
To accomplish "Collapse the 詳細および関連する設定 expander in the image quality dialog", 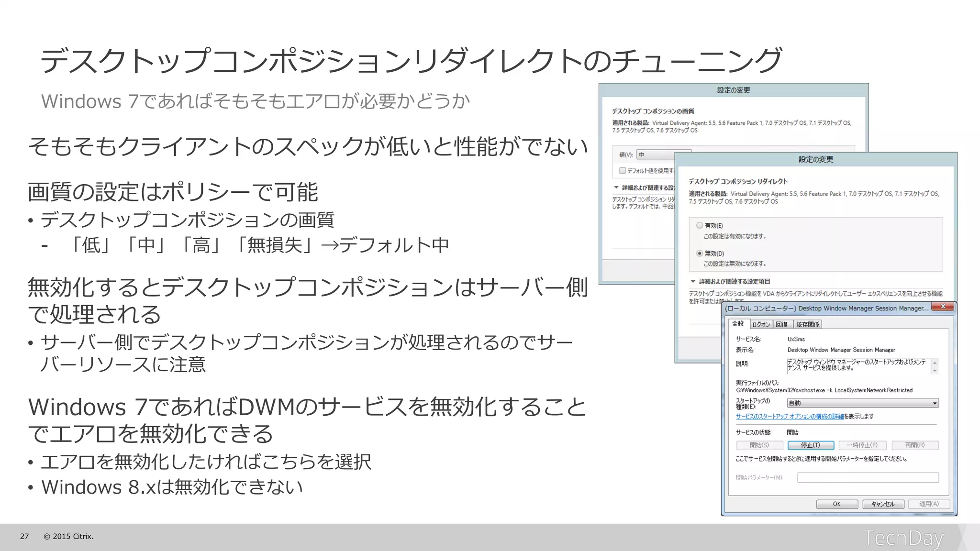I will 616,187.
